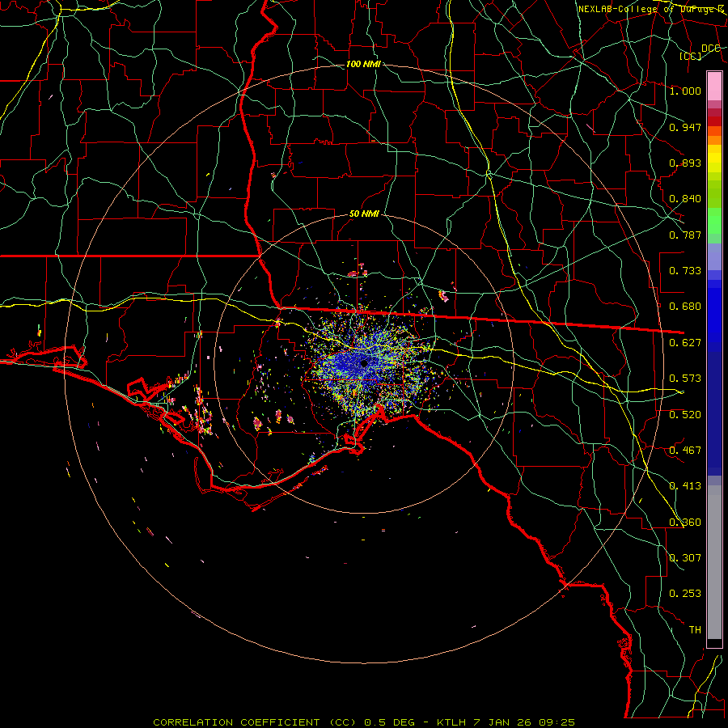Click the 0.413 legend value
The image size is (728, 728).
(x=685, y=486)
